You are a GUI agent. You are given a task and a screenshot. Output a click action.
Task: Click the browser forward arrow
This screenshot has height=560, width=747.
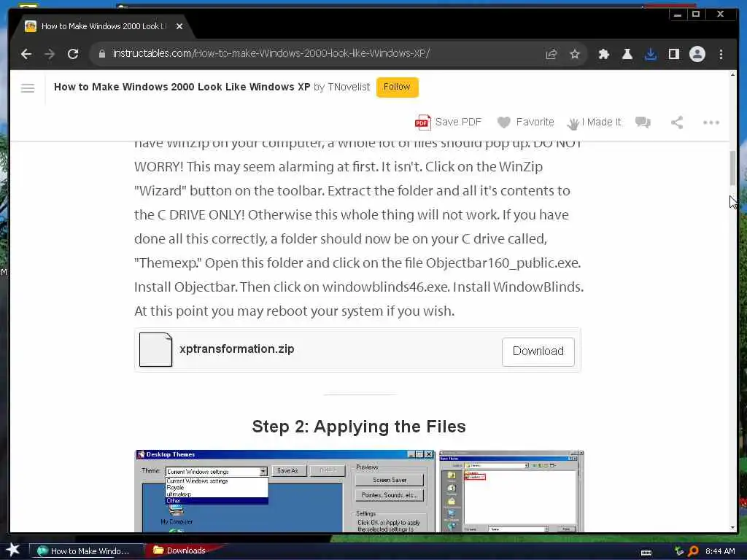click(50, 54)
